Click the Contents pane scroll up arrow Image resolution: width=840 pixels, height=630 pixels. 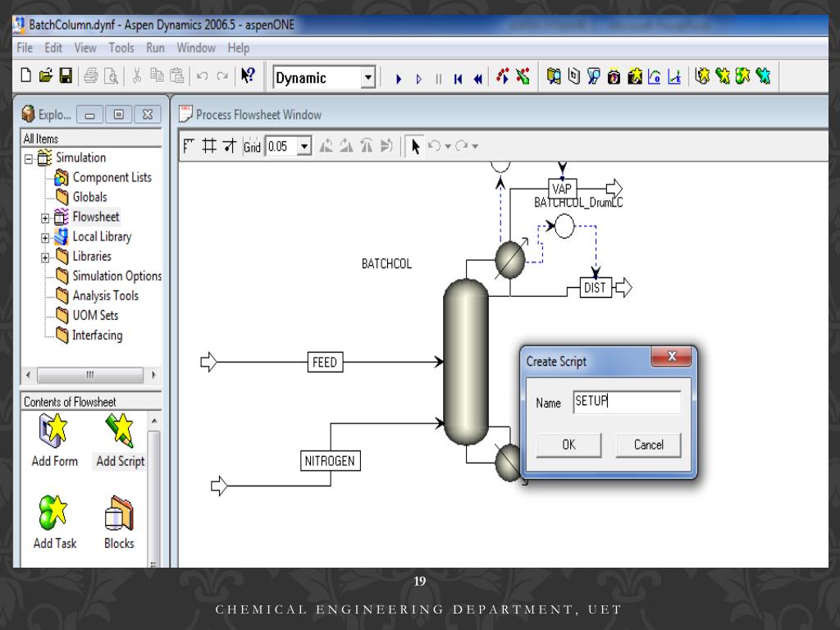[x=153, y=421]
